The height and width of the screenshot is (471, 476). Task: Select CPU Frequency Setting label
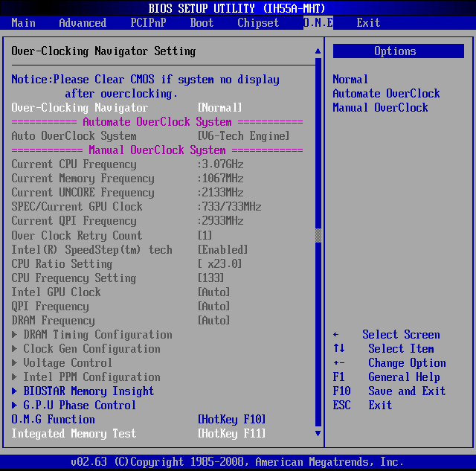74,278
